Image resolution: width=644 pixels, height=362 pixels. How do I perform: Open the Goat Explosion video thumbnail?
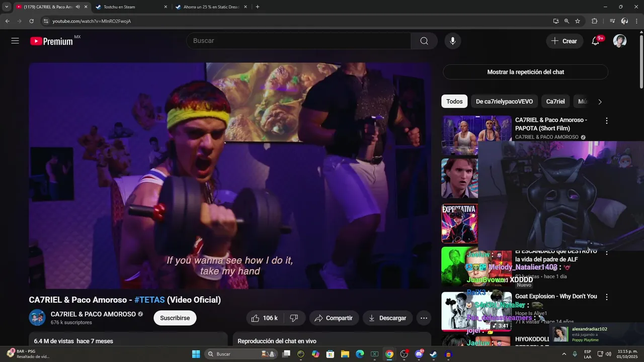[476, 312]
